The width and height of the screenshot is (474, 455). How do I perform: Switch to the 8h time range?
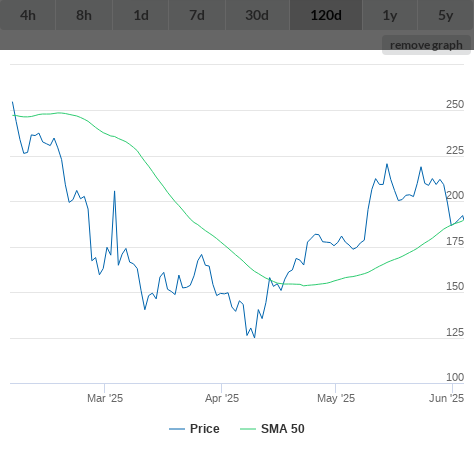(x=84, y=15)
